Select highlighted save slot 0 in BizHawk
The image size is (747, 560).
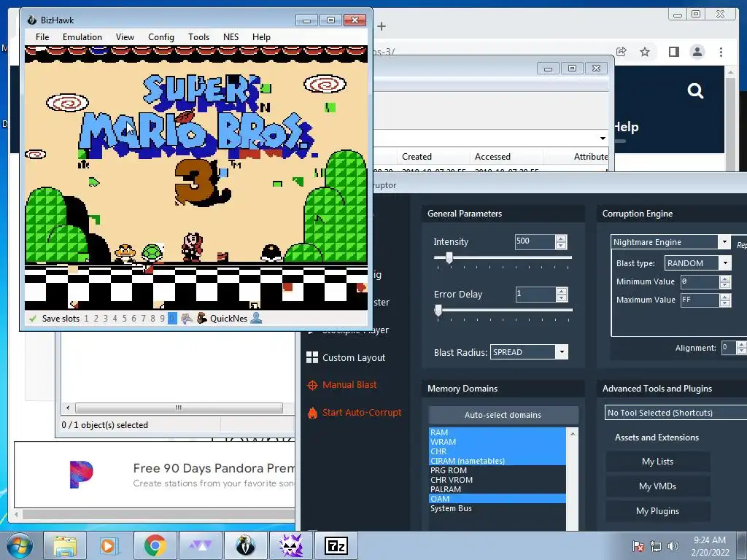tap(172, 319)
